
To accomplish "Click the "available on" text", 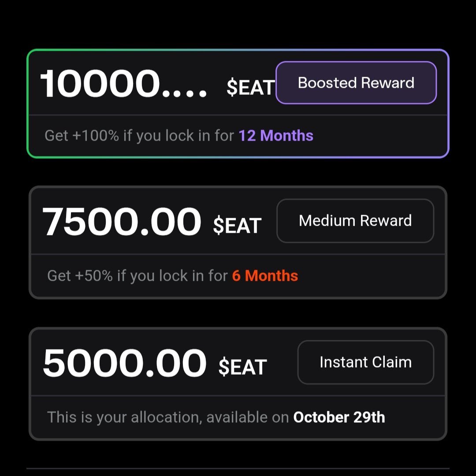I will 248,417.
